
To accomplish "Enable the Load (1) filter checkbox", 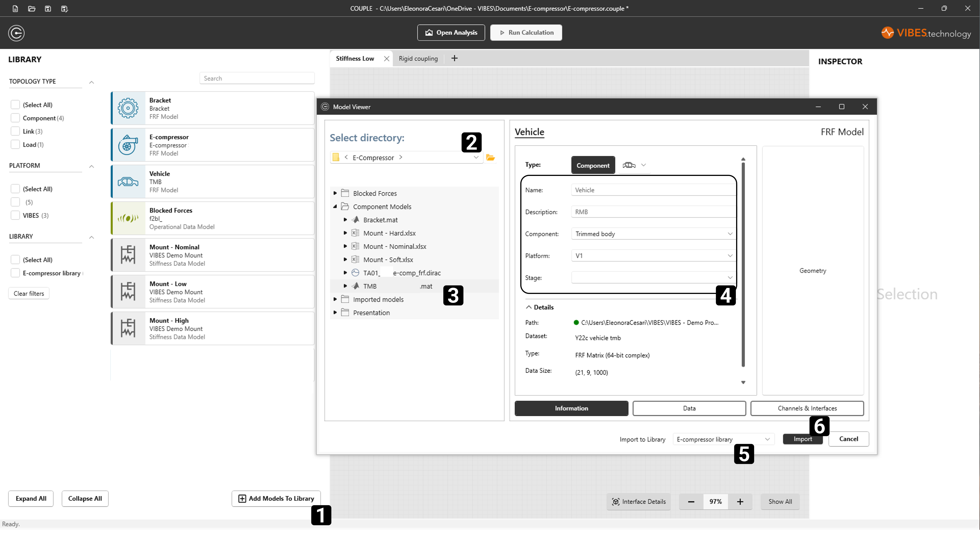I will pyautogui.click(x=15, y=145).
